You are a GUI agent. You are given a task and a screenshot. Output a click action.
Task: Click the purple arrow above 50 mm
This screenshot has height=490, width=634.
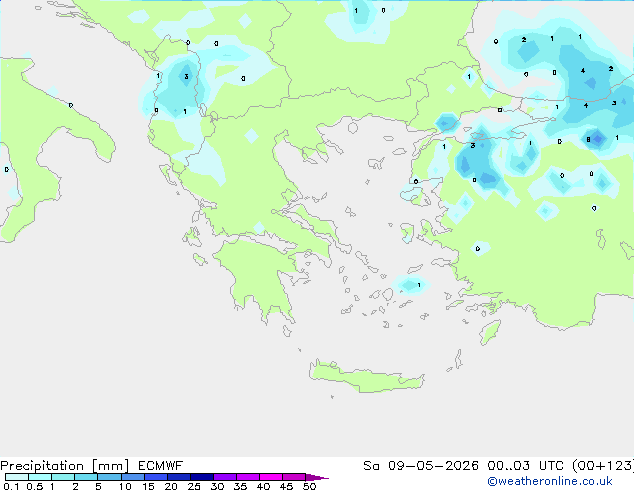tap(317, 477)
